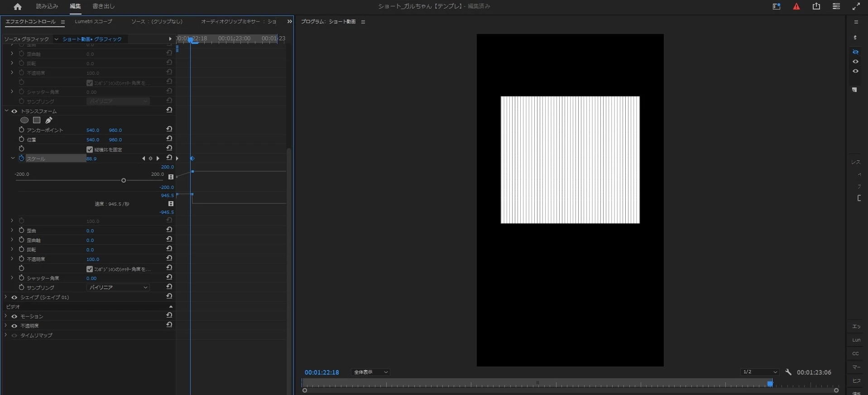Hide the トランスフォーム effect eye
Screen dimensions: 868x395
pyautogui.click(x=14, y=111)
